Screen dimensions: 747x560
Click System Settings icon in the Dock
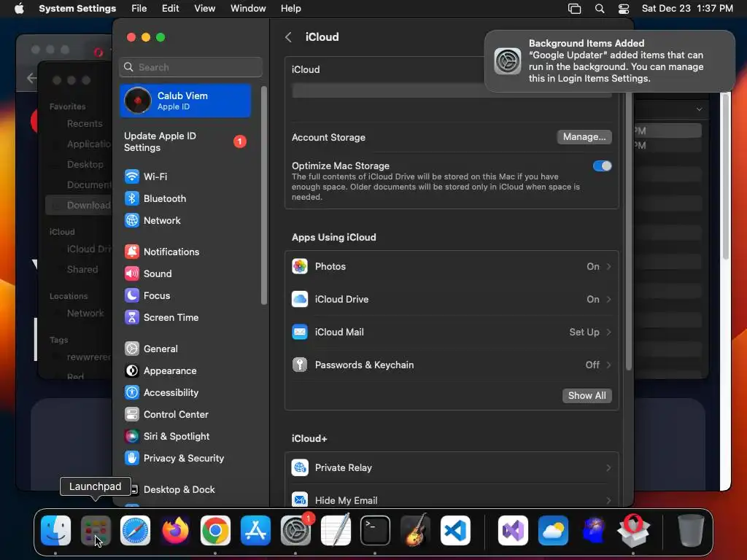point(295,530)
